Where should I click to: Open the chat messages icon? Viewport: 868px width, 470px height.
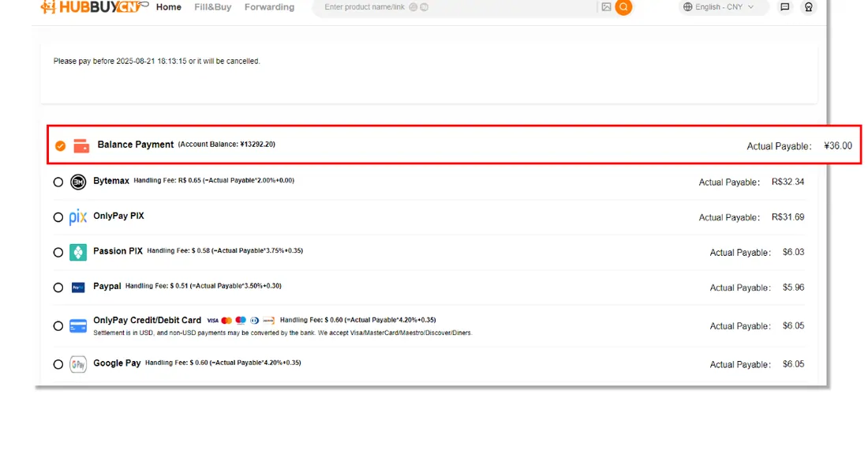tap(784, 7)
